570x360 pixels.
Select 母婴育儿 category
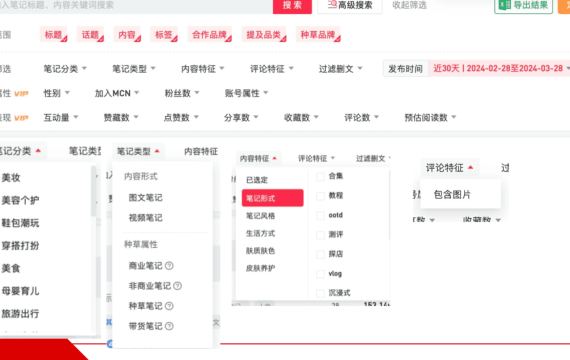20,291
